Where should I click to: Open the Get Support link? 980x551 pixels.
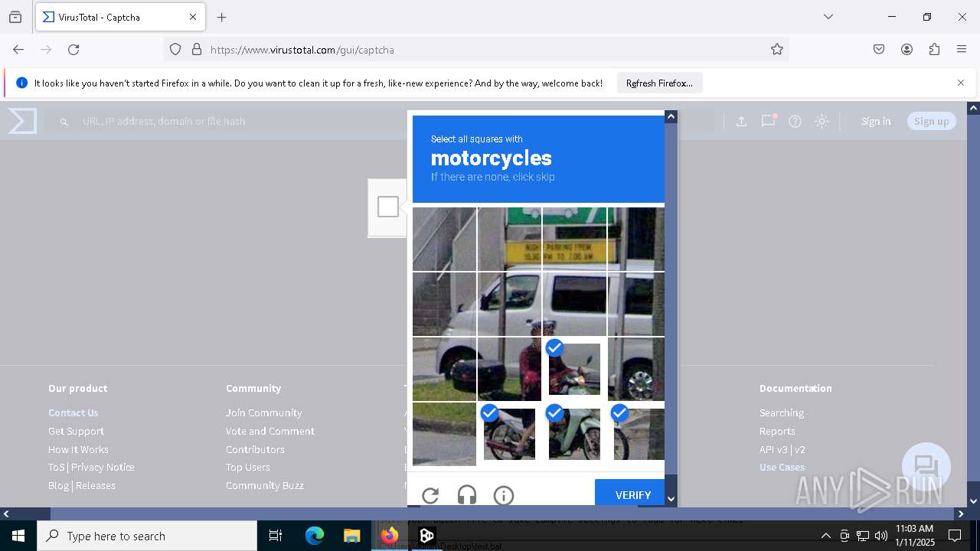click(76, 431)
